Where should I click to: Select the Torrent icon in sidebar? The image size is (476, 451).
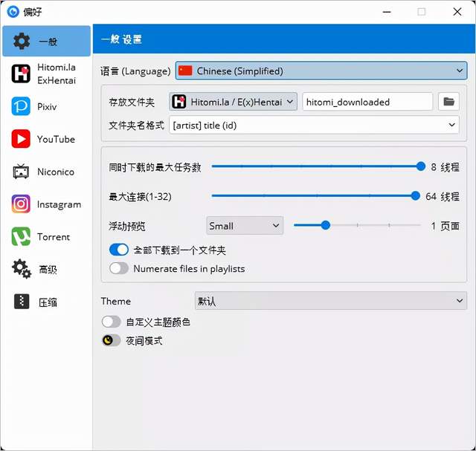[x=21, y=236]
